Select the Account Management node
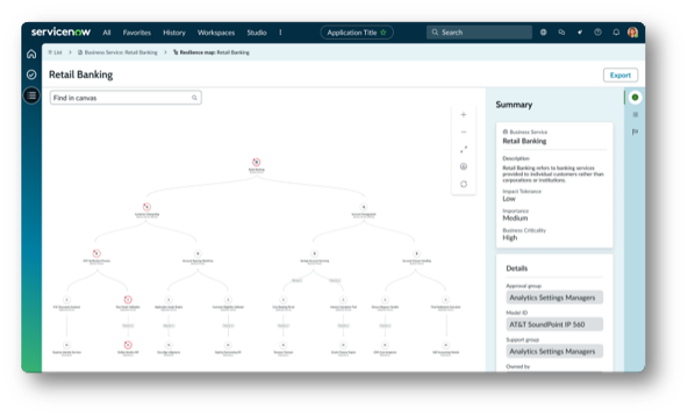Image resolution: width=688 pixels, height=416 pixels. [363, 207]
